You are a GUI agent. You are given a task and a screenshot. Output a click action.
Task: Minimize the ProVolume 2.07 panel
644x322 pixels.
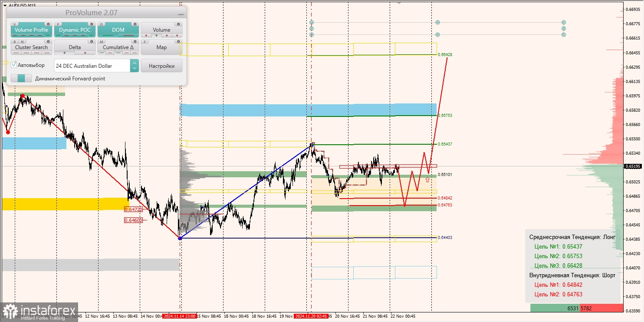click(181, 13)
